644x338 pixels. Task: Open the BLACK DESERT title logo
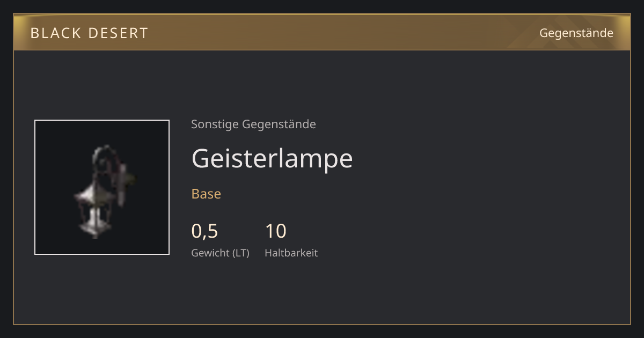tap(89, 33)
